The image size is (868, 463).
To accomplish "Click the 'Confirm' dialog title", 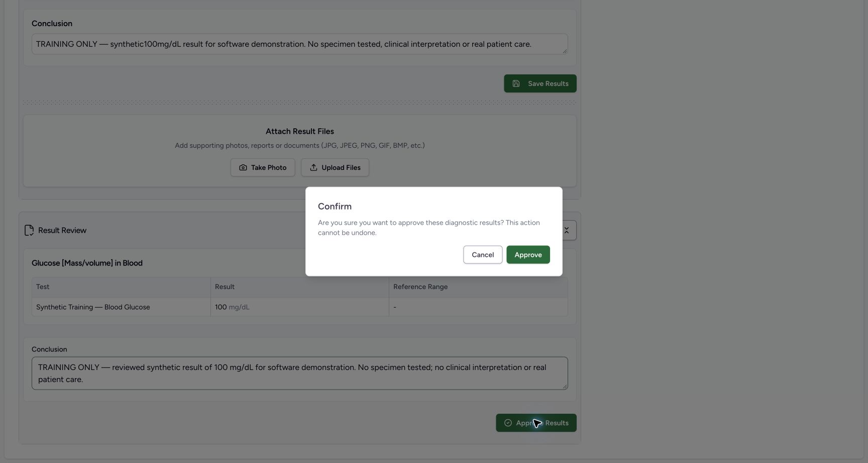I will click(x=335, y=206).
